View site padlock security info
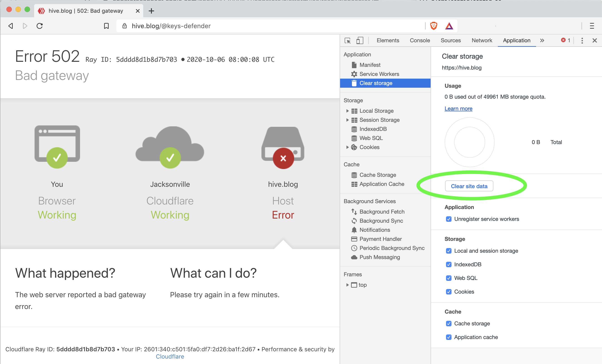The image size is (602, 364). pos(124,26)
